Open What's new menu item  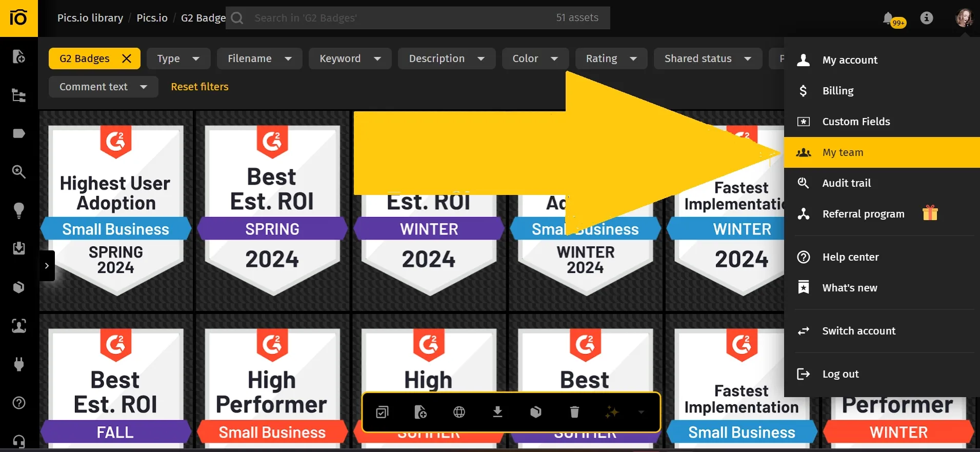pyautogui.click(x=882, y=288)
